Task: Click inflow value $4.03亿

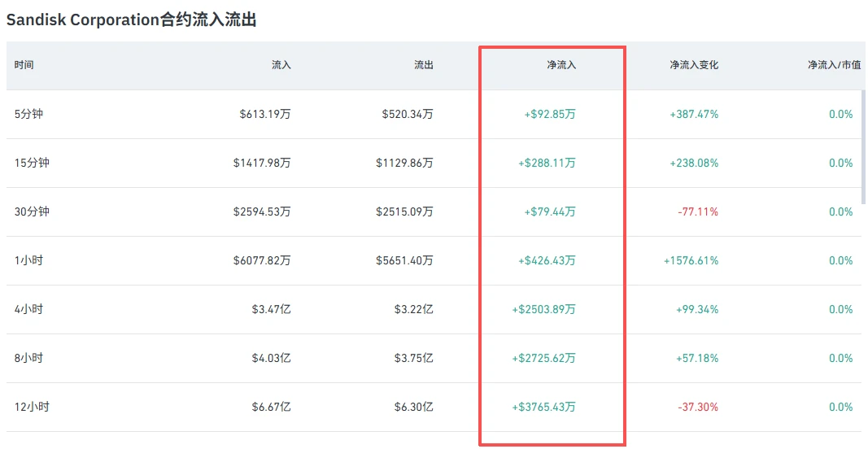Action: click(x=271, y=358)
